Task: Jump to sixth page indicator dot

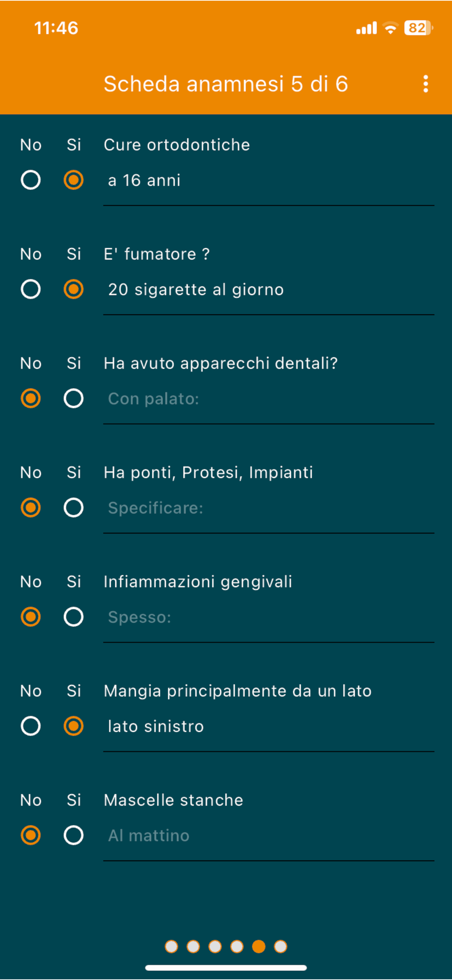Action: point(280,946)
